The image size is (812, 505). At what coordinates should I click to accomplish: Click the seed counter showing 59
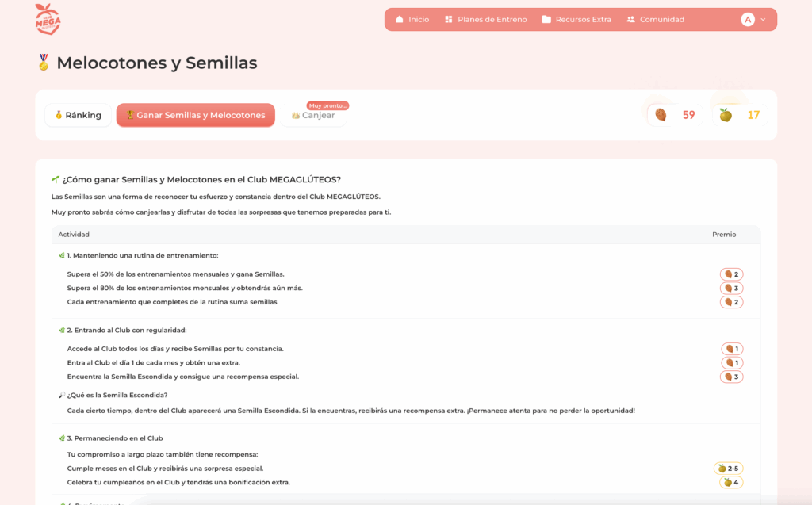tap(675, 115)
